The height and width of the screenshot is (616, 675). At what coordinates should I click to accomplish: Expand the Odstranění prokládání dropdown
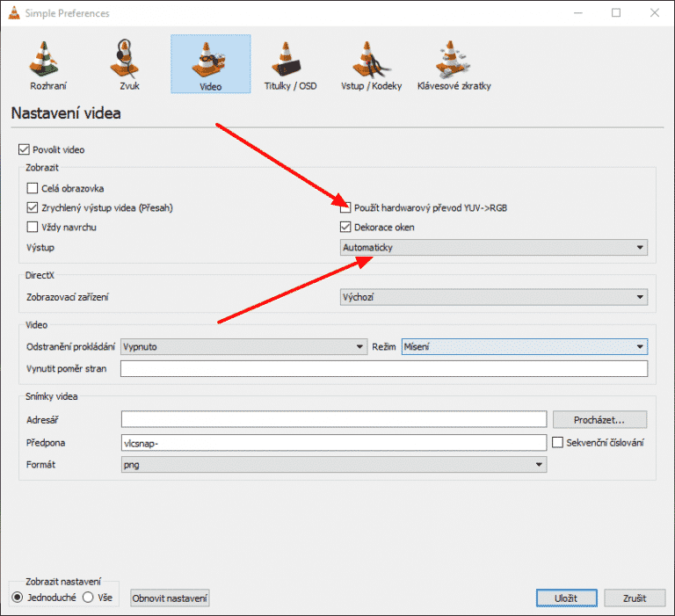243,347
